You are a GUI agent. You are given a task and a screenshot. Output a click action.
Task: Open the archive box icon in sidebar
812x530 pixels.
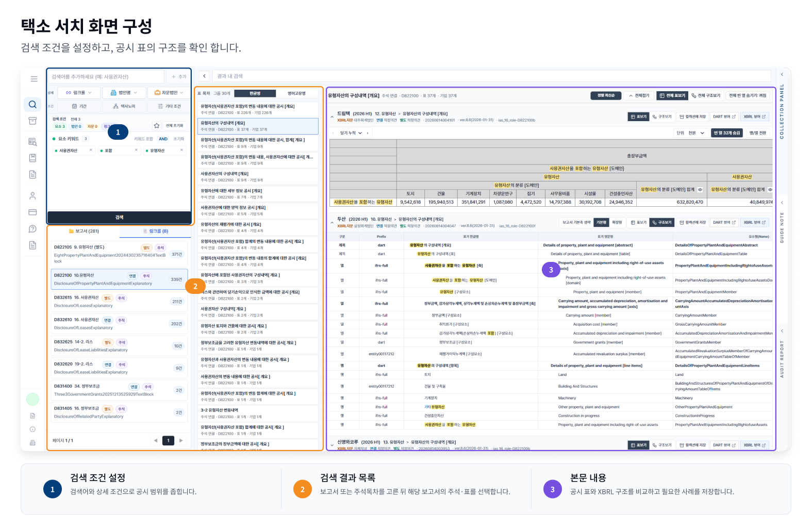pyautogui.click(x=32, y=121)
